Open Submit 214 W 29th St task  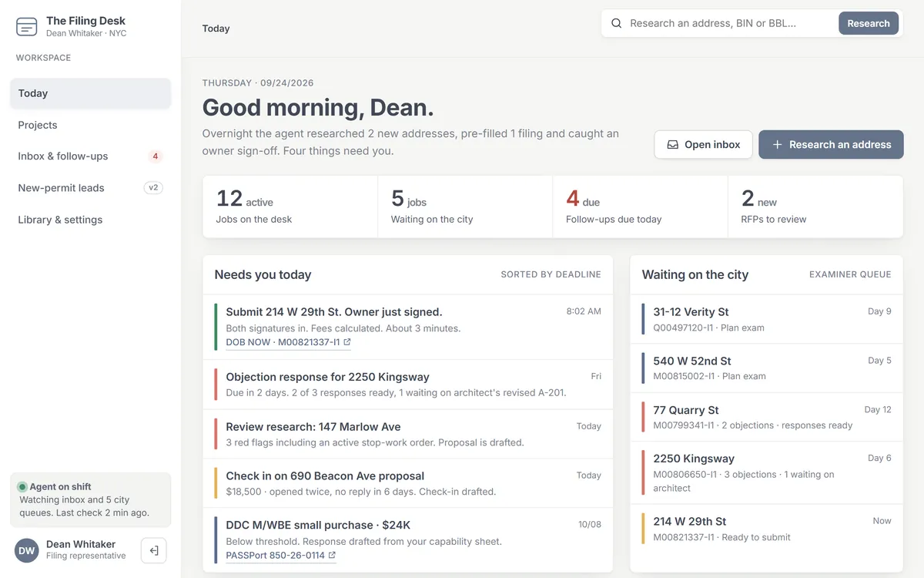click(x=408, y=327)
